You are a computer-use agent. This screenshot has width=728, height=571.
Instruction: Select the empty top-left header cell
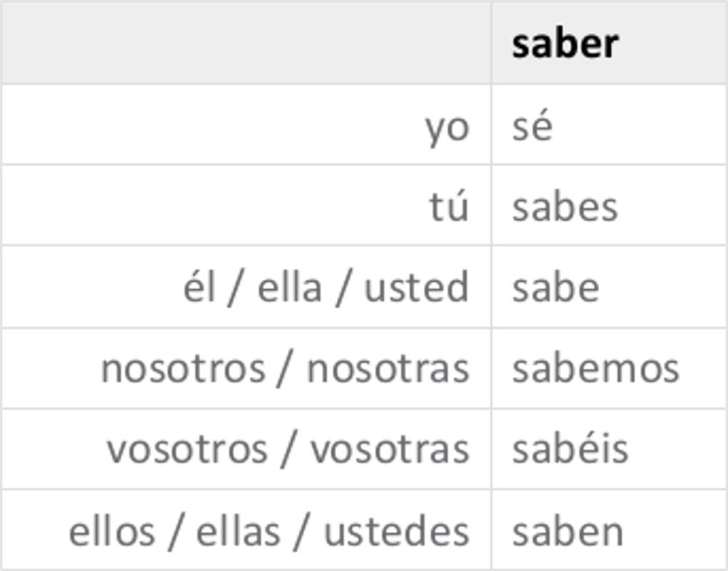(246, 43)
